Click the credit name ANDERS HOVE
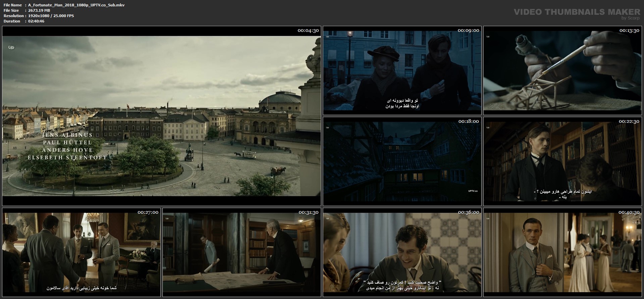The image size is (644, 299). (x=67, y=150)
